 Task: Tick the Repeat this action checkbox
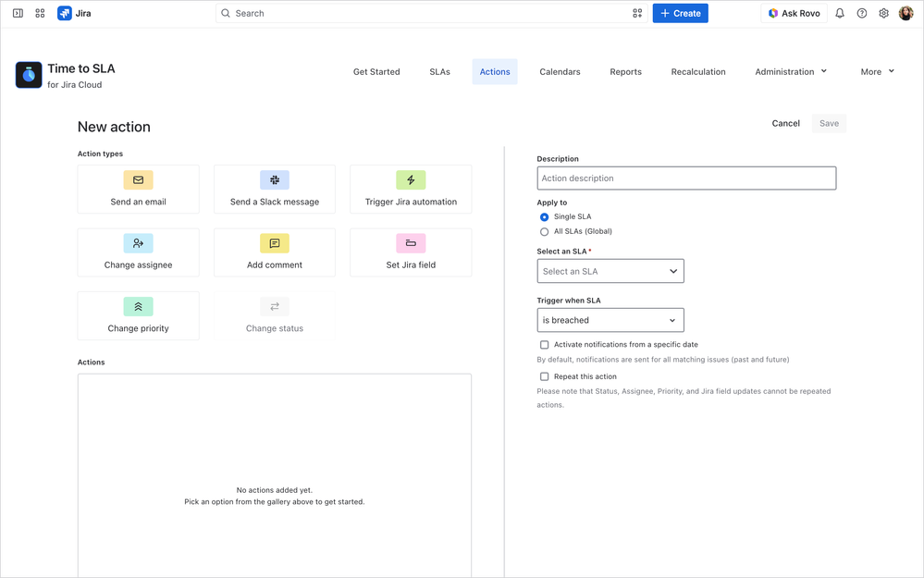click(x=544, y=376)
